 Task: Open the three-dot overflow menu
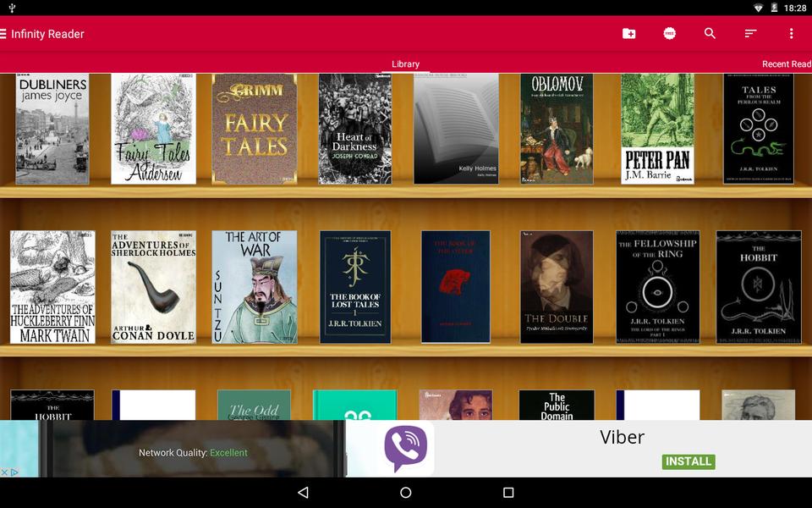[x=791, y=34]
